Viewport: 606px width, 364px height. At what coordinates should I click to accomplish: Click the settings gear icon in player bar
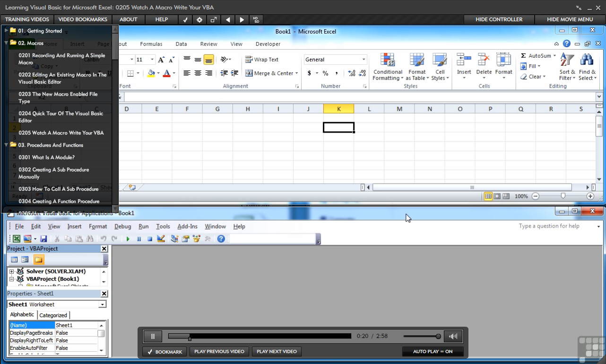pyautogui.click(x=199, y=19)
